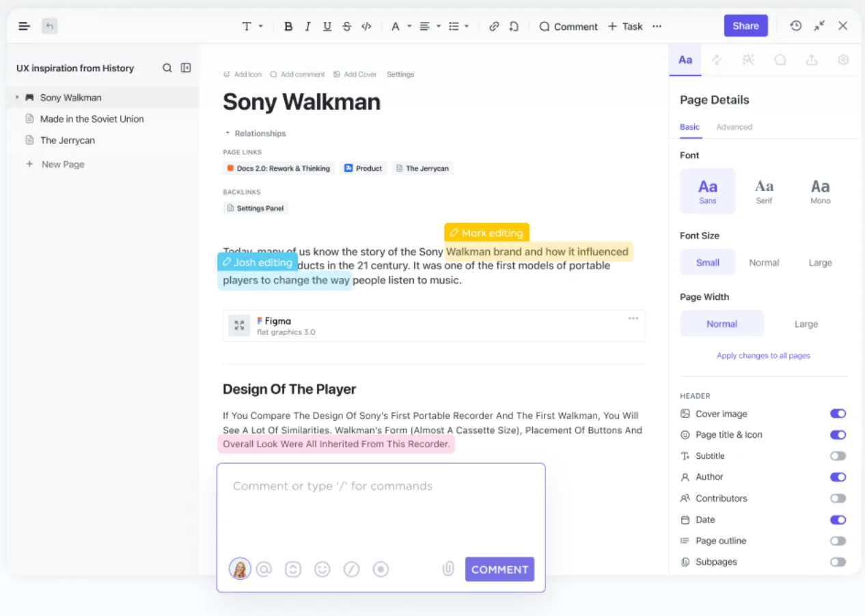
Task: Open the hamburger menu icon
Action: 25,27
